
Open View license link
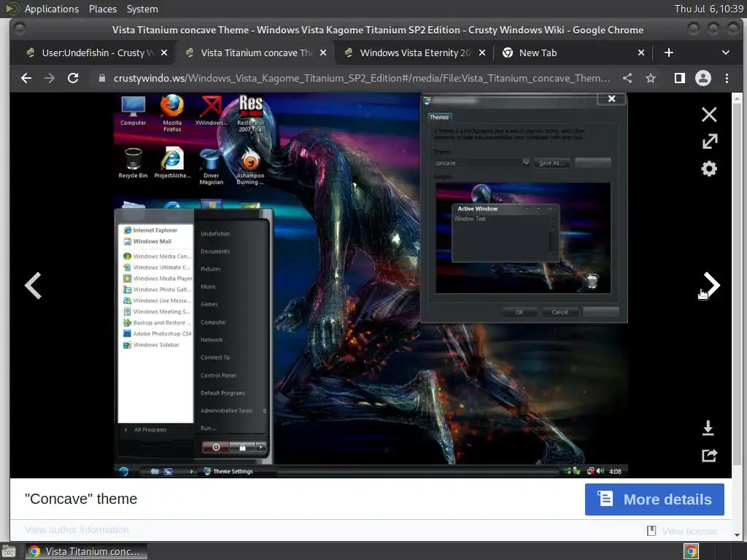tap(689, 531)
